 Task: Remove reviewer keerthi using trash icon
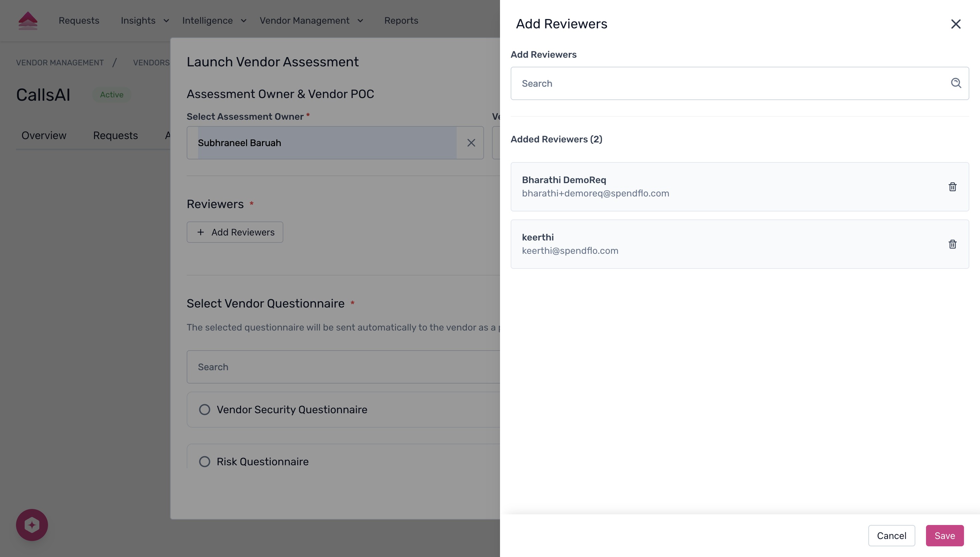[952, 244]
